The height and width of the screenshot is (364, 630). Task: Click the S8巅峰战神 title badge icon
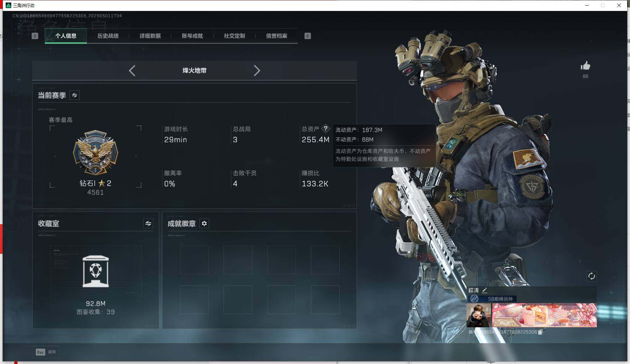474,299
